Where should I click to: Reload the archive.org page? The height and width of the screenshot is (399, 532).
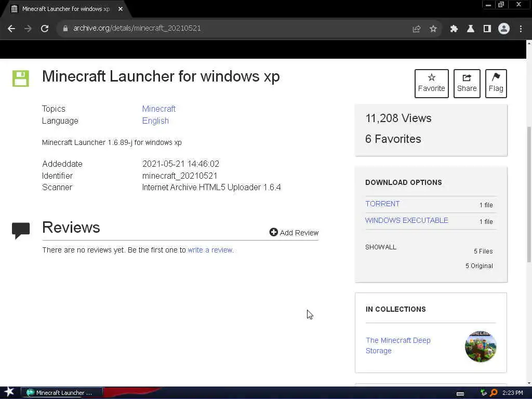click(45, 29)
